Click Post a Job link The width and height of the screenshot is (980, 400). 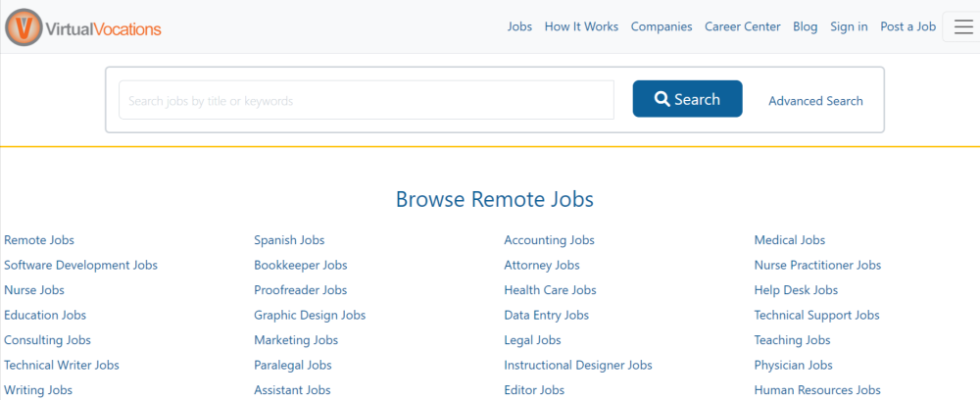(x=908, y=26)
